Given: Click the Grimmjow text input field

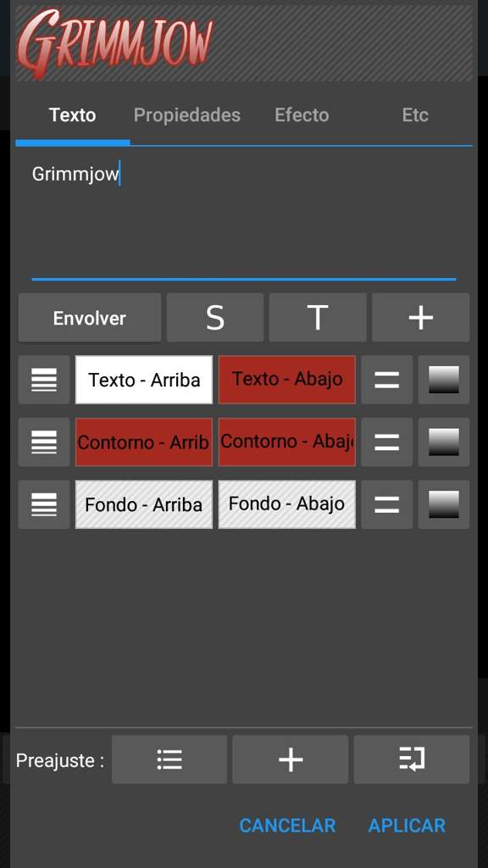Looking at the screenshot, I should [243, 219].
